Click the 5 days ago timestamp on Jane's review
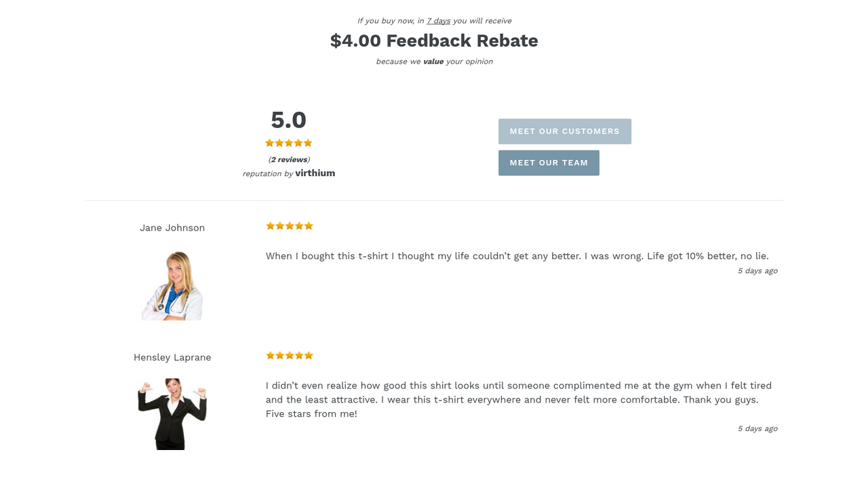Viewport: 868px width, 488px height. 757,270
